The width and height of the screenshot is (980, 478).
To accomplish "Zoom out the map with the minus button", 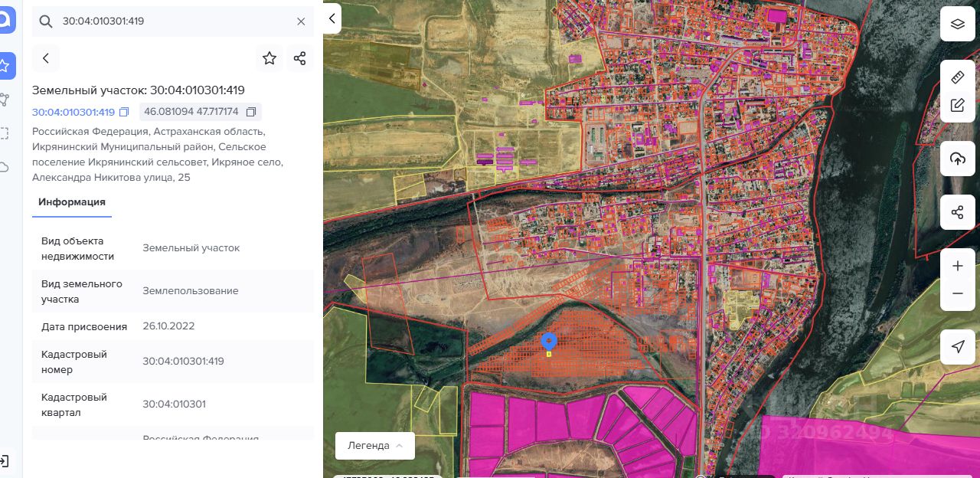I will point(958,294).
